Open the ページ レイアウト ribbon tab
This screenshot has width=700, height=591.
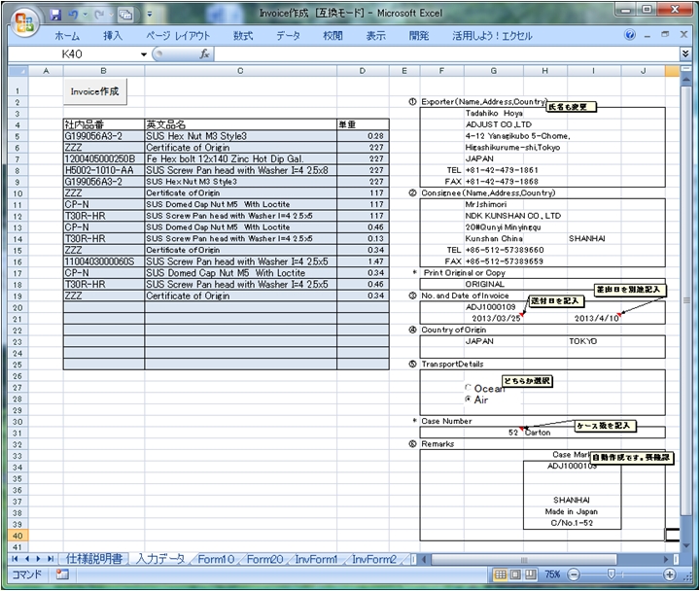tap(178, 36)
